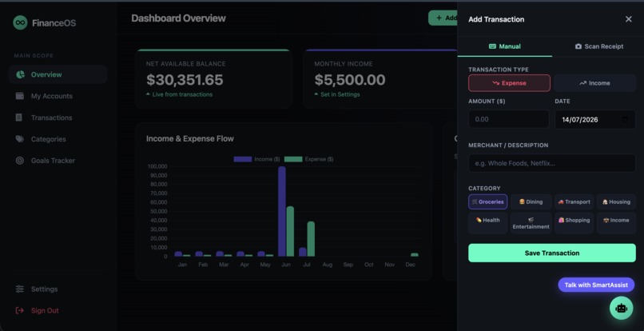The height and width of the screenshot is (331, 644).
Task: Click the June income bar
Action: 282,211
